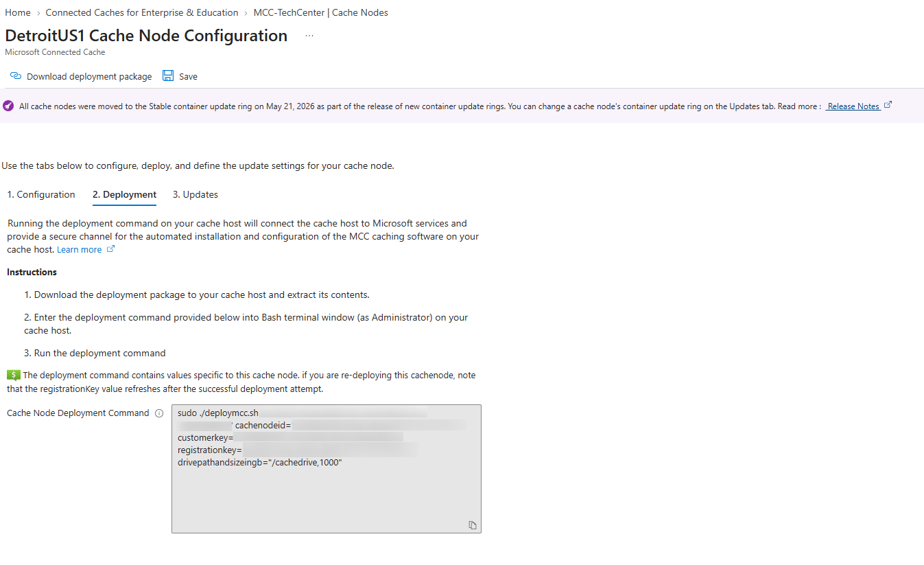Image resolution: width=924 pixels, height=565 pixels.
Task: Click the green dollar note icon
Action: 13,375
